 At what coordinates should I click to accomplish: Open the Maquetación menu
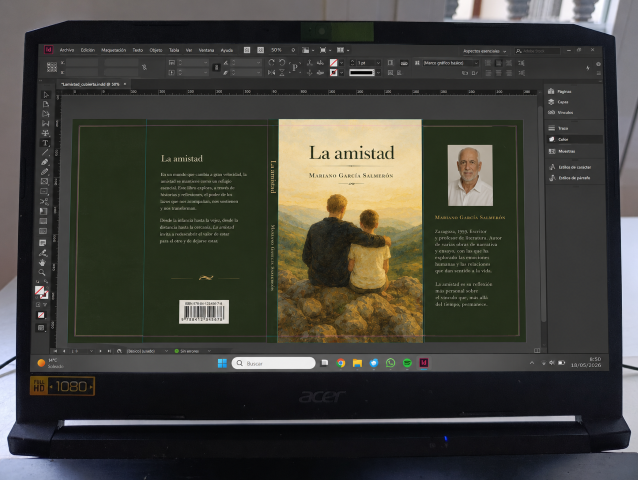[x=114, y=50]
